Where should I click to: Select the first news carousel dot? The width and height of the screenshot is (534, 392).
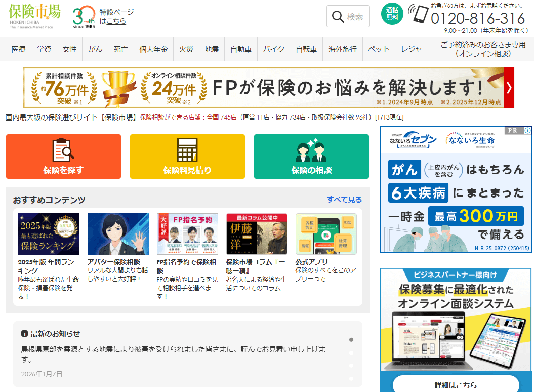[x=351, y=340]
